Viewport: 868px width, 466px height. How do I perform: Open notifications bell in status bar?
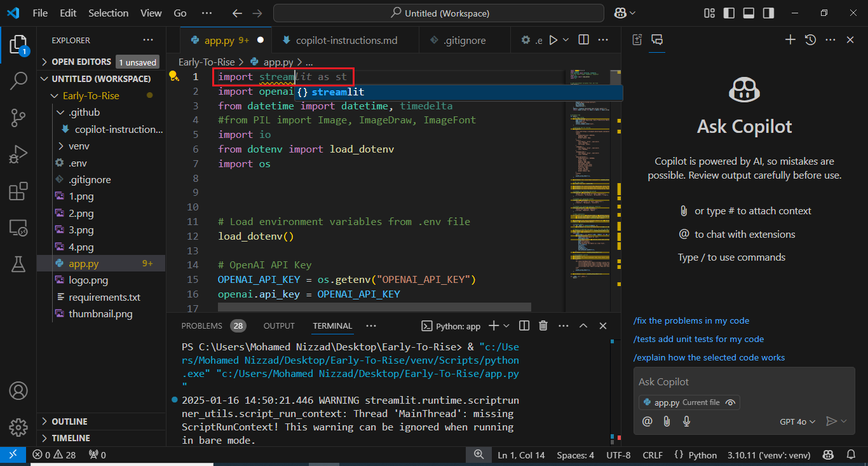851,455
